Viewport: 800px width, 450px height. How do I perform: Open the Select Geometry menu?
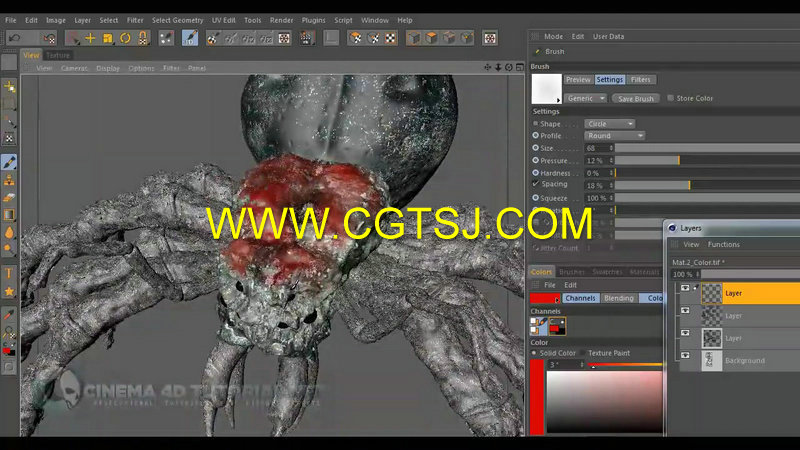point(178,20)
